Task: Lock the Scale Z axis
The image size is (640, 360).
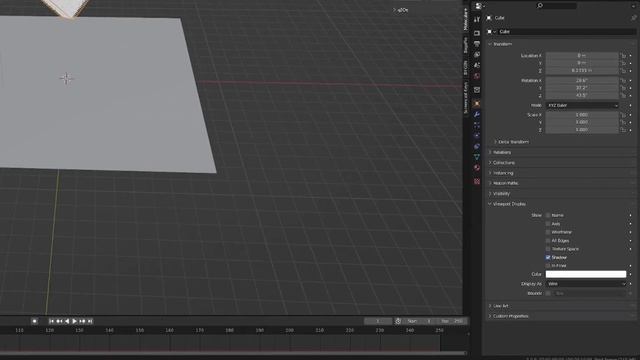Action: point(623,130)
